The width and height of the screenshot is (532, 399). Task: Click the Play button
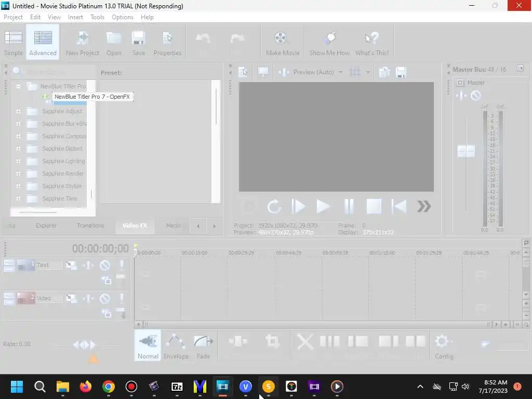coord(323,206)
